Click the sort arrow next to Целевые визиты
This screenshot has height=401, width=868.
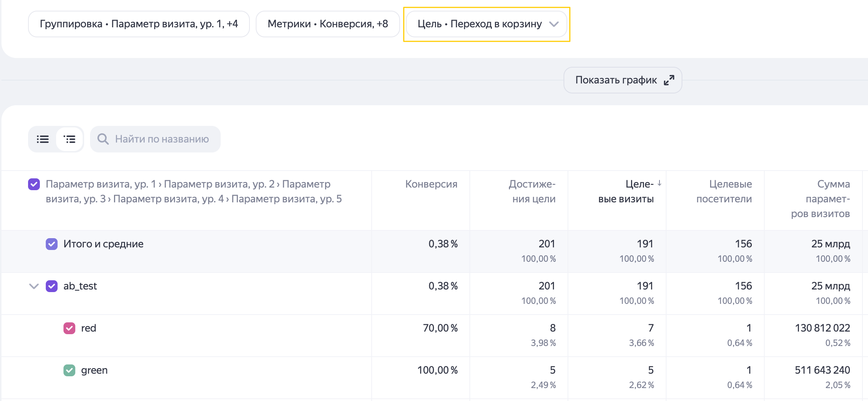[659, 183]
